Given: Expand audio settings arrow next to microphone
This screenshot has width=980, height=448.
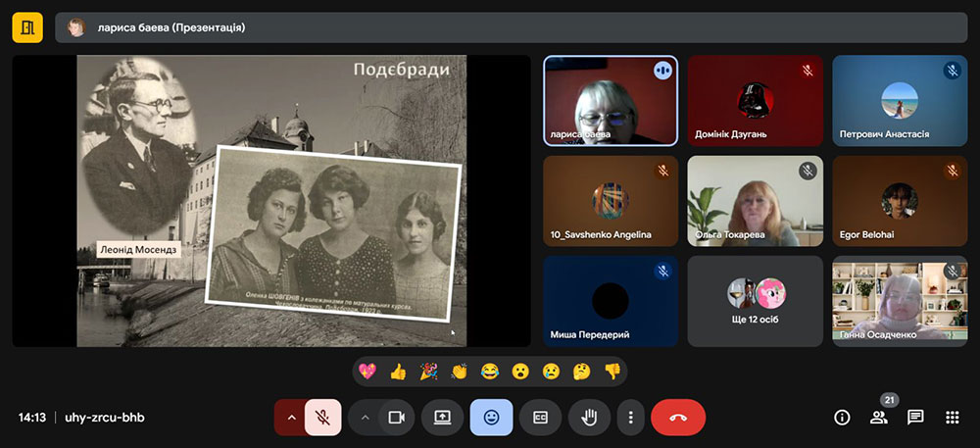Looking at the screenshot, I should point(291,417).
